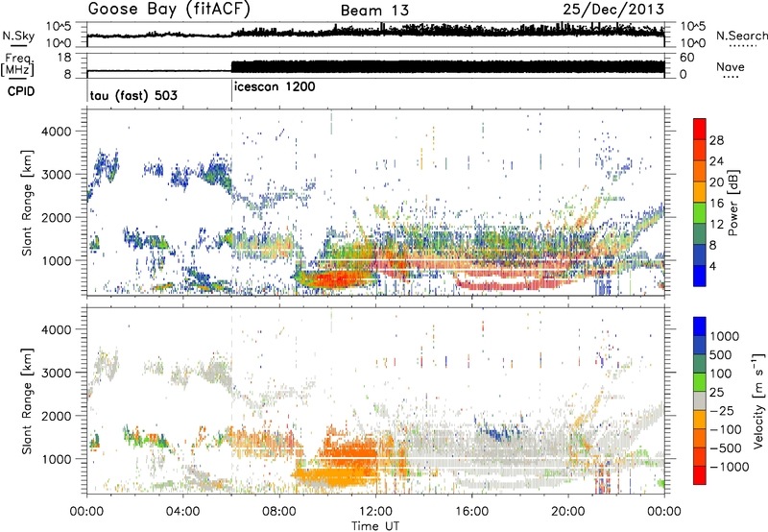Pick the grey Velocity segment between 25 and -25
The image size is (768, 532).
[x=700, y=400]
